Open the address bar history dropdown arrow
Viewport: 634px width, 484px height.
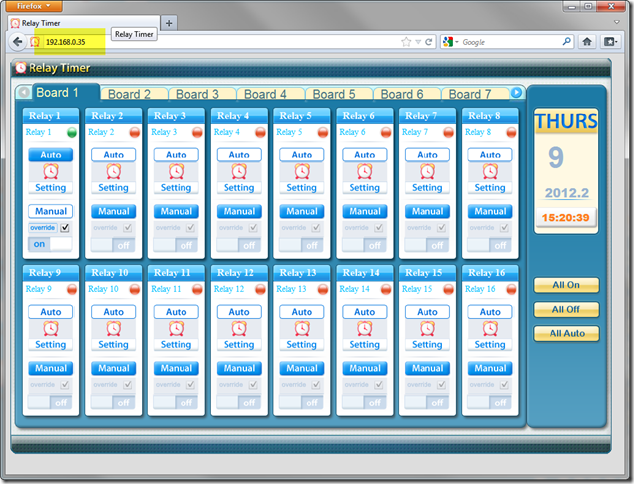pyautogui.click(x=418, y=42)
